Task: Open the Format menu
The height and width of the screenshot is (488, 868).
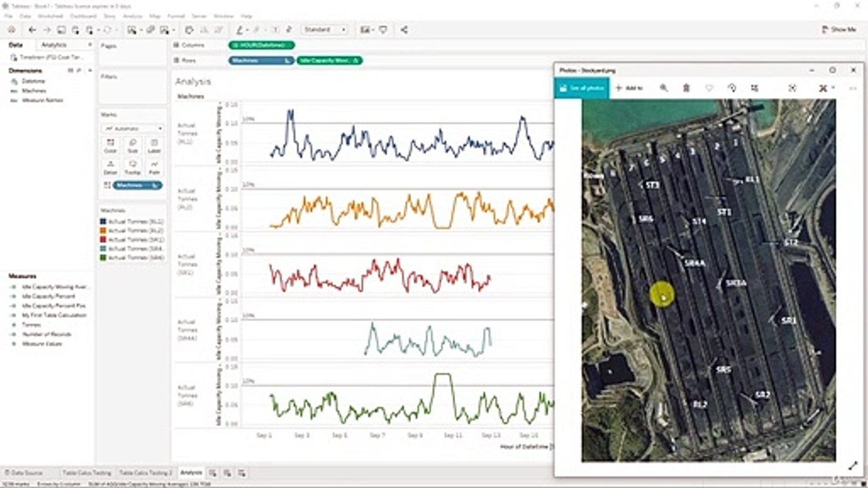Action: click(x=176, y=16)
